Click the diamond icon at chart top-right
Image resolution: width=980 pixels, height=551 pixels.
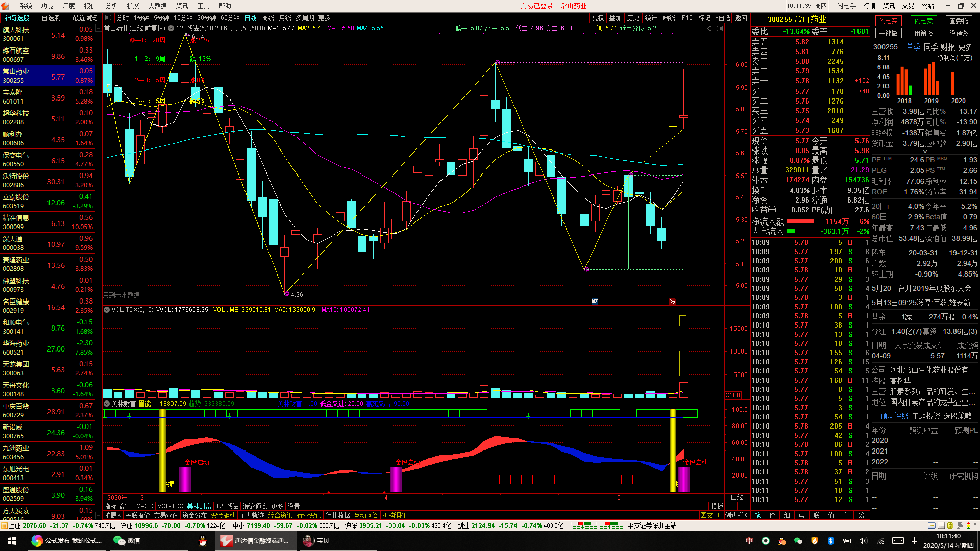coord(710,29)
